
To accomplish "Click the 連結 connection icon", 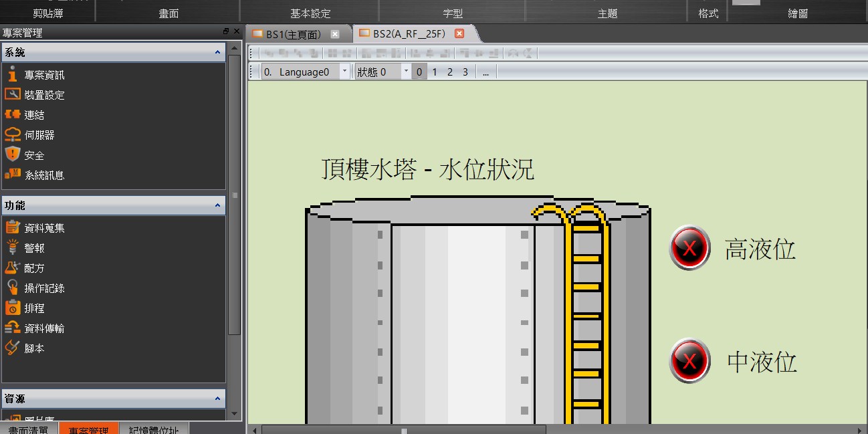I will click(x=13, y=115).
